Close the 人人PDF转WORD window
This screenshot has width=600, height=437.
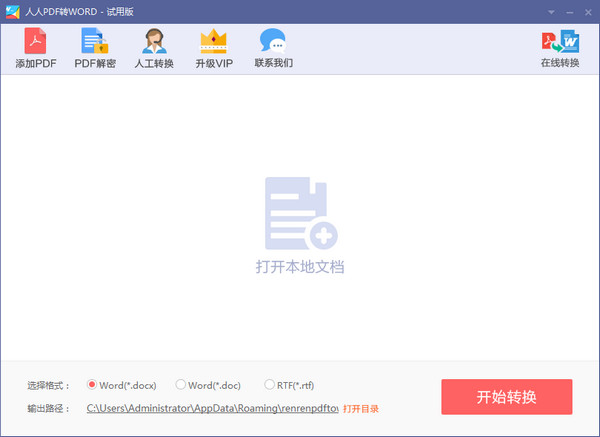[x=588, y=13]
